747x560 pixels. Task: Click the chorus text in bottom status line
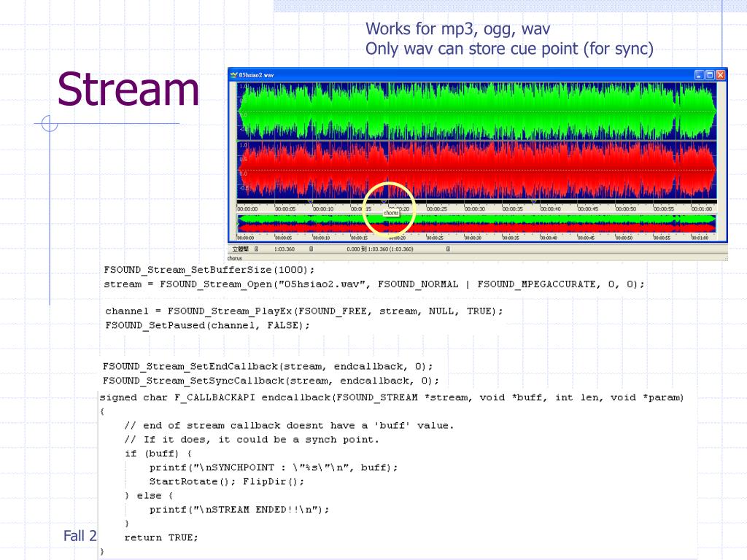(234, 258)
